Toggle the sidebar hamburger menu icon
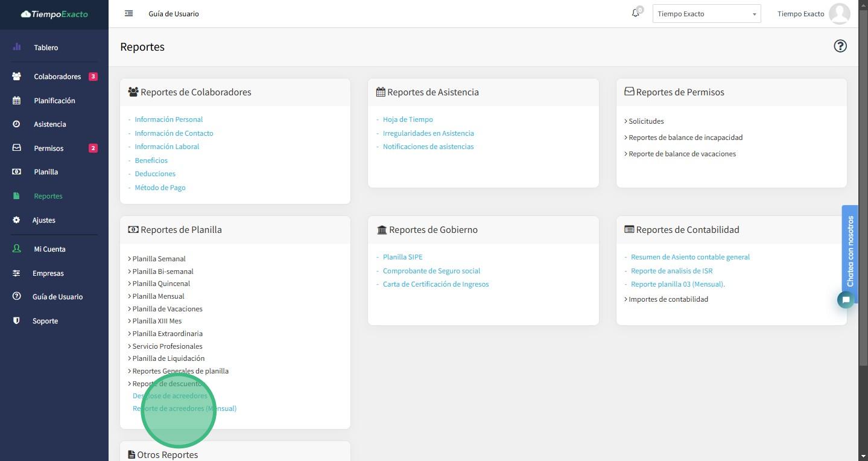This screenshot has width=868, height=461. (128, 13)
